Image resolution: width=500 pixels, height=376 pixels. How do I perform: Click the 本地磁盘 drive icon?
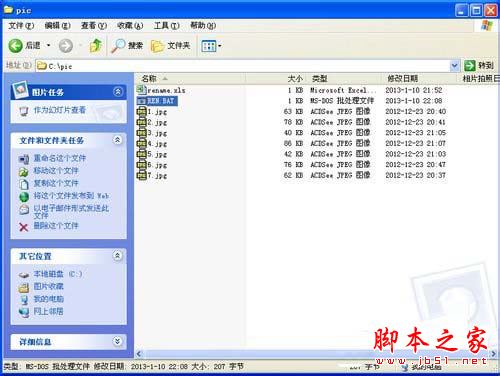[x=24, y=275]
